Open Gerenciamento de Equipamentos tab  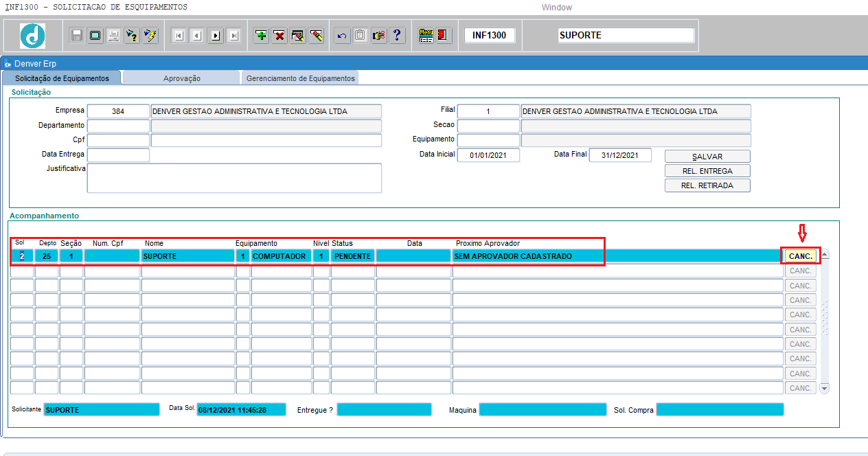[x=301, y=78]
